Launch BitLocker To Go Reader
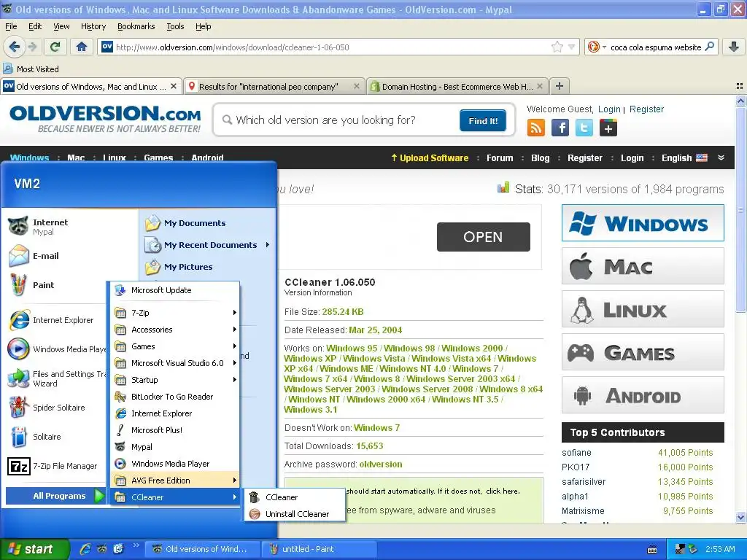Viewport: 747px width, 560px height. point(175,397)
